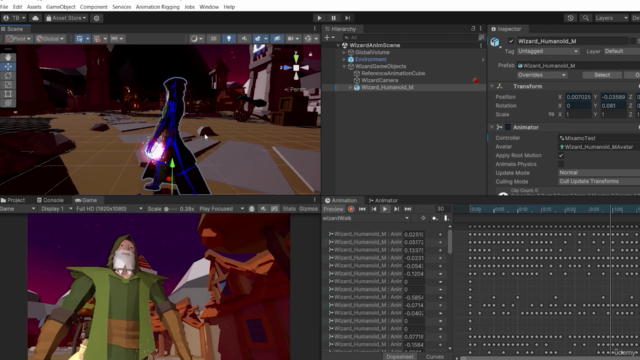Toggle Animate Physics checkbox

coord(561,164)
